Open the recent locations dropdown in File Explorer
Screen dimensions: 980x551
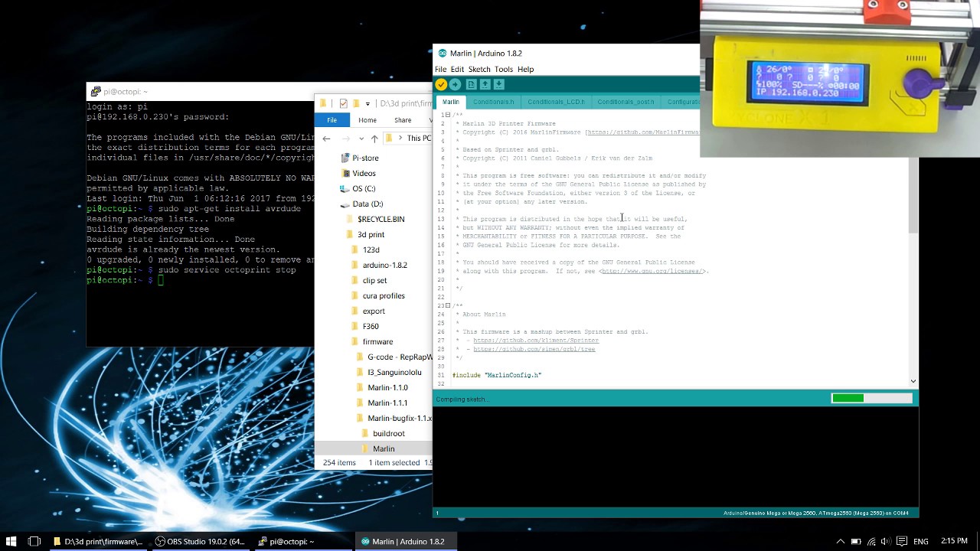[361, 139]
